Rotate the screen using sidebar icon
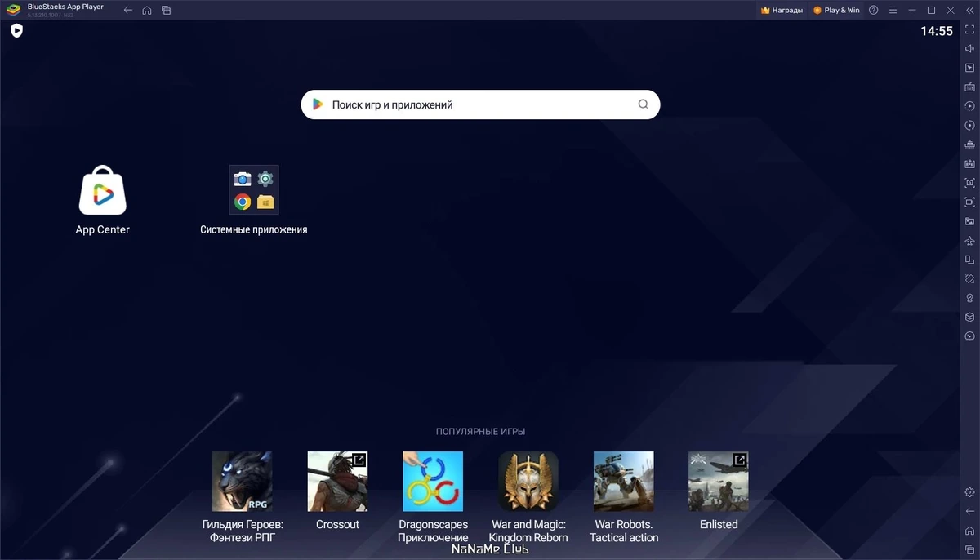Viewport: 980px width, 560px height. [x=970, y=260]
